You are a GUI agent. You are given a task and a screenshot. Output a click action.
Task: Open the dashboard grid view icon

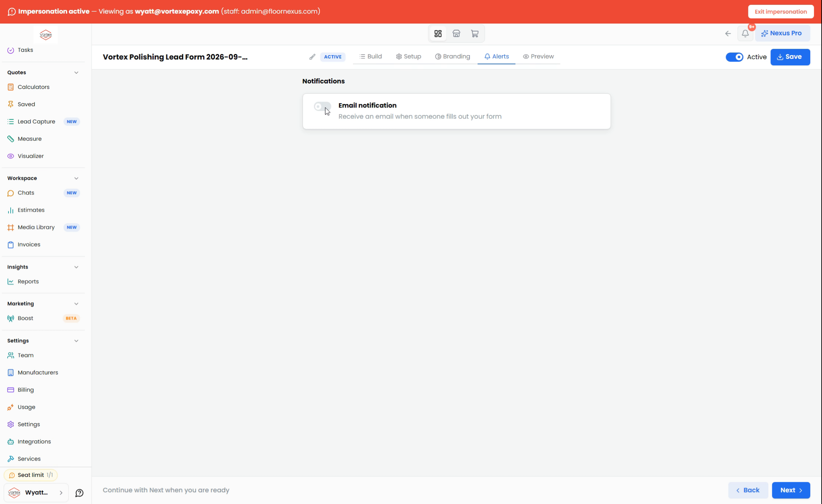tap(438, 33)
